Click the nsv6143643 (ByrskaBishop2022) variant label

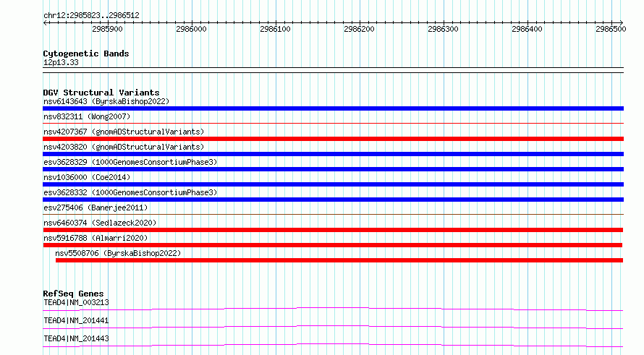click(106, 101)
